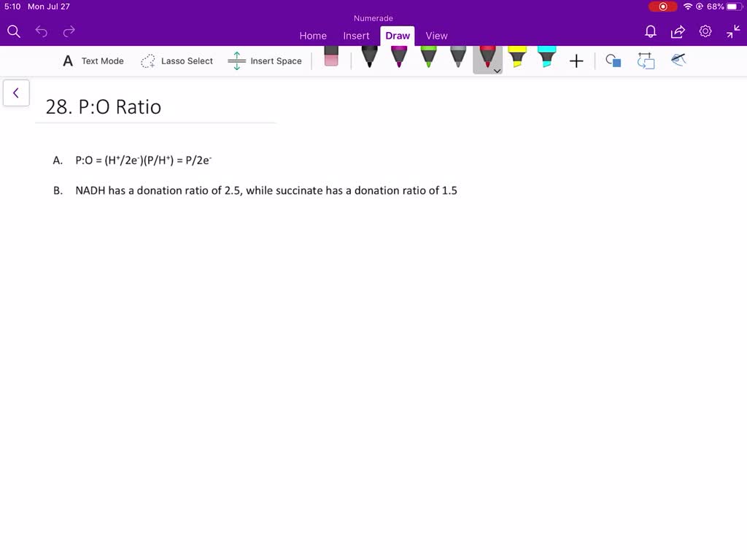Open notifications via the bell icon
The image size is (747, 560).
pos(650,32)
